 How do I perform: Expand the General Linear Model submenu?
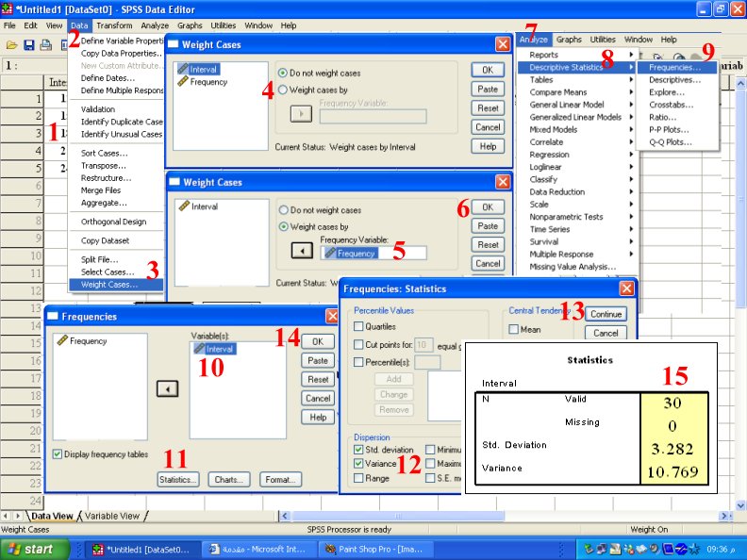click(x=577, y=105)
